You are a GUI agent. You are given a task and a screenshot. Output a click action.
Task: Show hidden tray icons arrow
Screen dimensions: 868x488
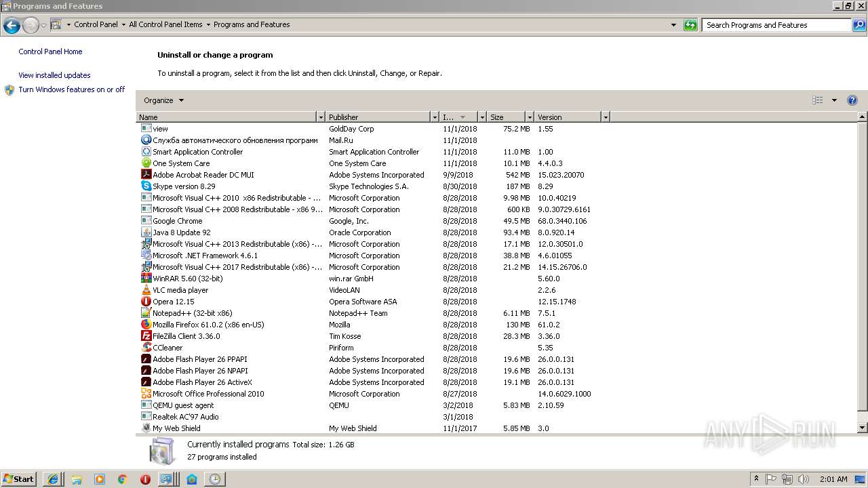click(x=757, y=479)
